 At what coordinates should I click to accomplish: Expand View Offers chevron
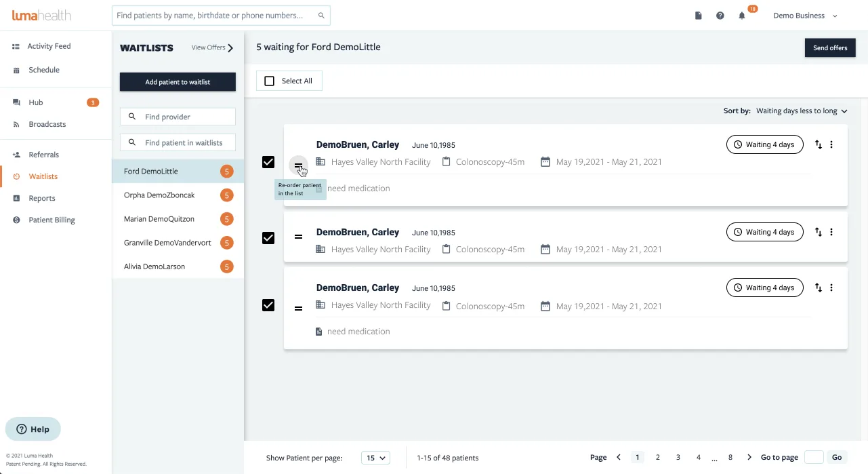click(230, 47)
